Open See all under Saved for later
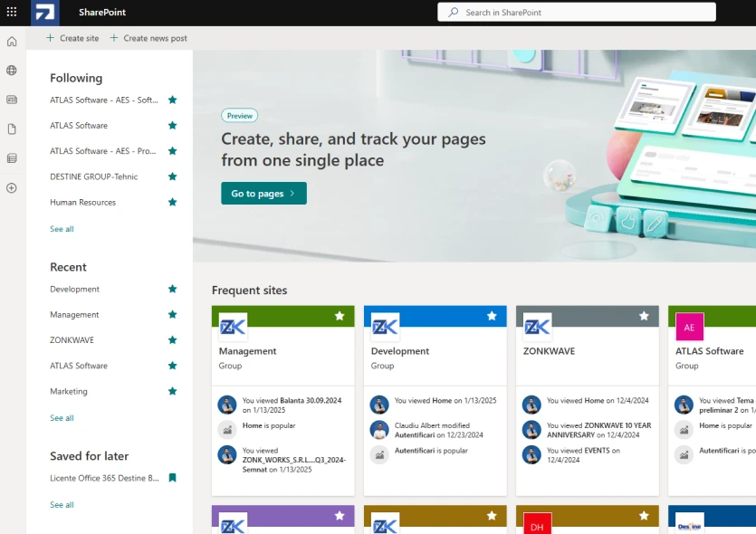The width and height of the screenshot is (756, 534). click(x=62, y=505)
